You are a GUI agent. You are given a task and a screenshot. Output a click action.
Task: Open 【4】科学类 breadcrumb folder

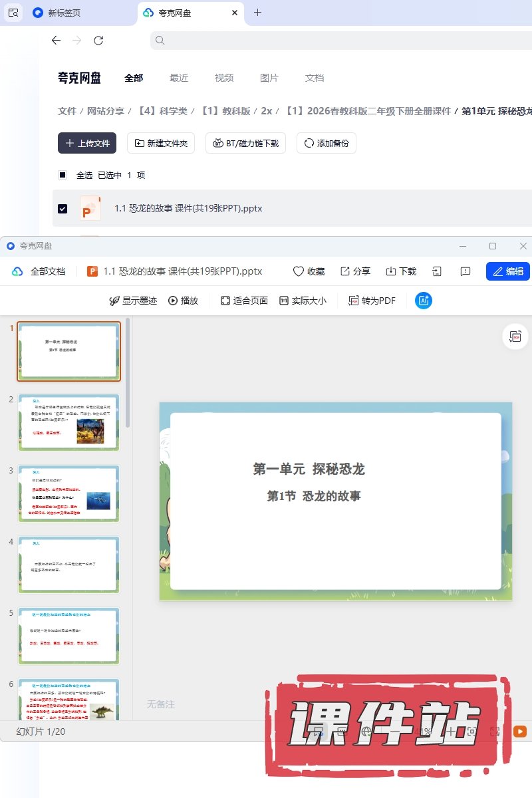pos(162,111)
